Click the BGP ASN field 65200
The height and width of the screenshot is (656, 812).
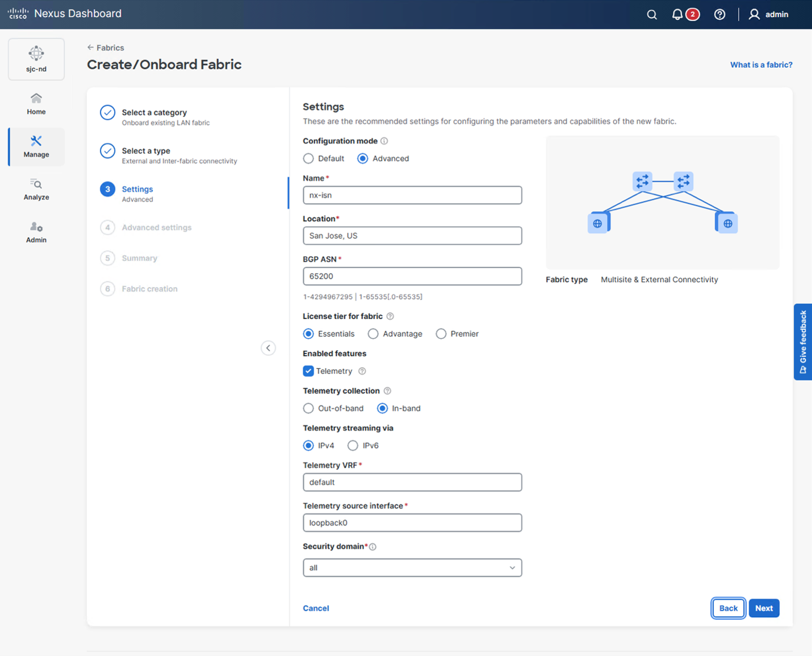412,276
